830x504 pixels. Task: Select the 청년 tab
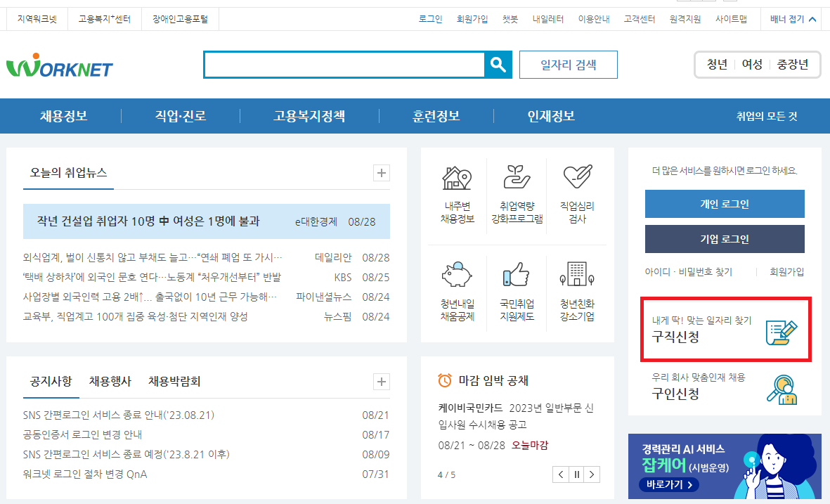(716, 63)
